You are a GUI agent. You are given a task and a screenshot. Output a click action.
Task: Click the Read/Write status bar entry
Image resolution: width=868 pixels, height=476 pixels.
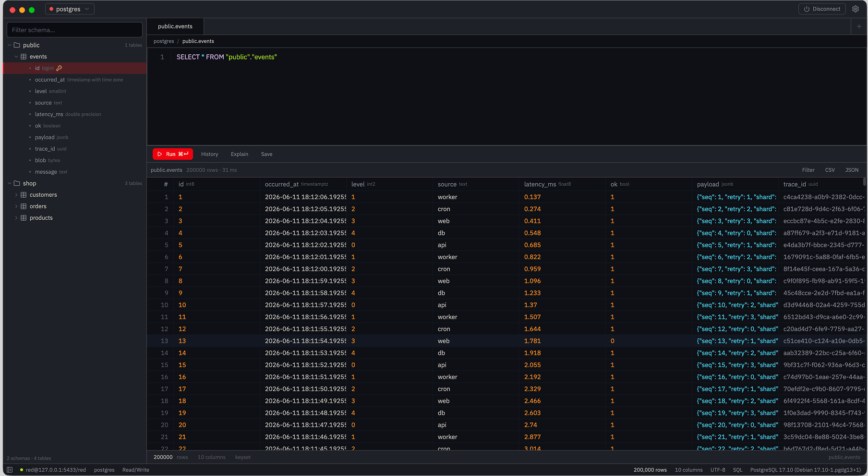(136, 470)
